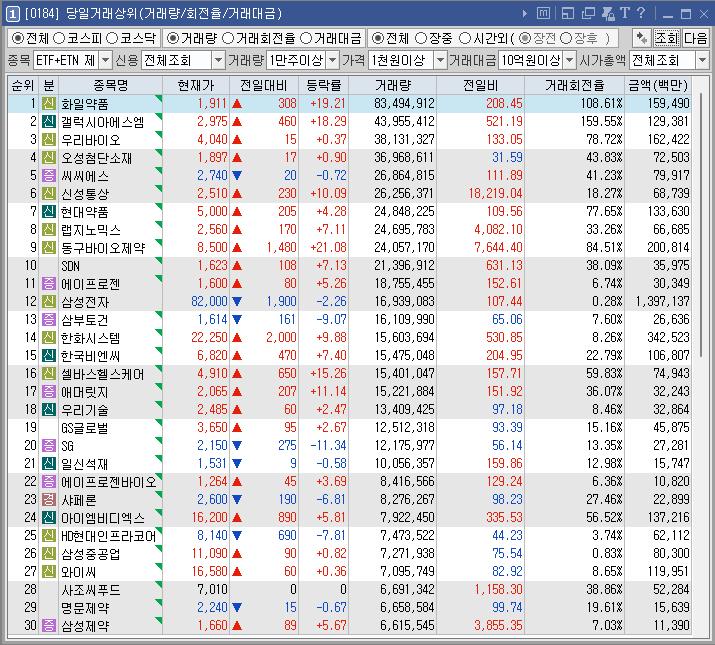Viewport: 715px width, 645px height.
Task: Select the 삼성중공업 stock name
Action: click(x=90, y=553)
